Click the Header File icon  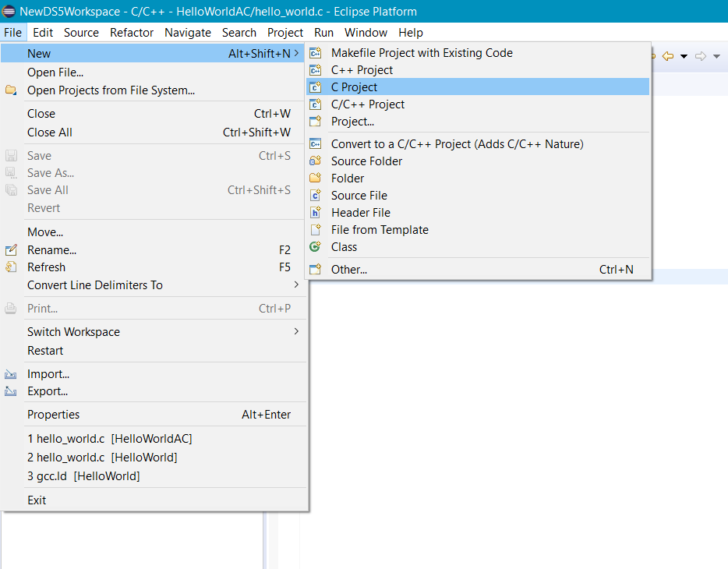point(316,212)
